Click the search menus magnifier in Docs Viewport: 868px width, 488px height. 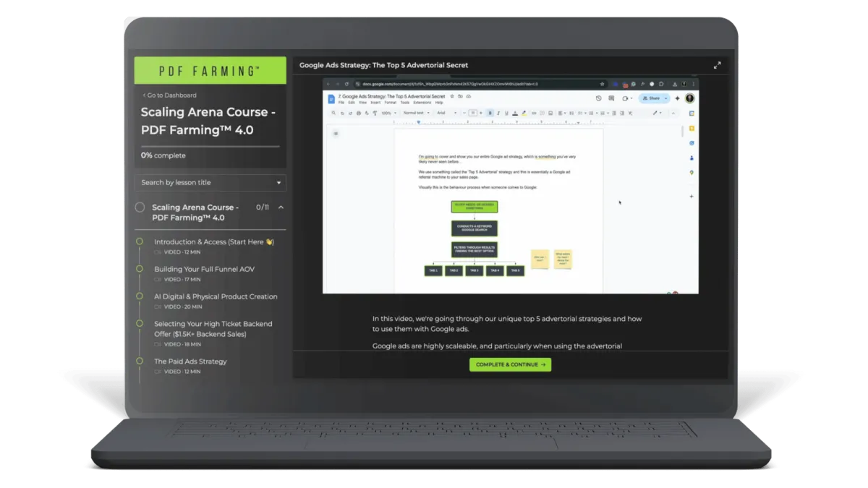(333, 113)
